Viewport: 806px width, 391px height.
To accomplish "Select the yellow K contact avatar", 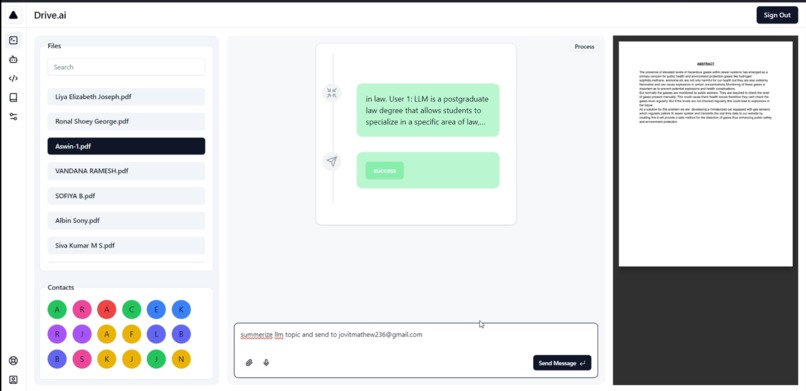I will 106,359.
